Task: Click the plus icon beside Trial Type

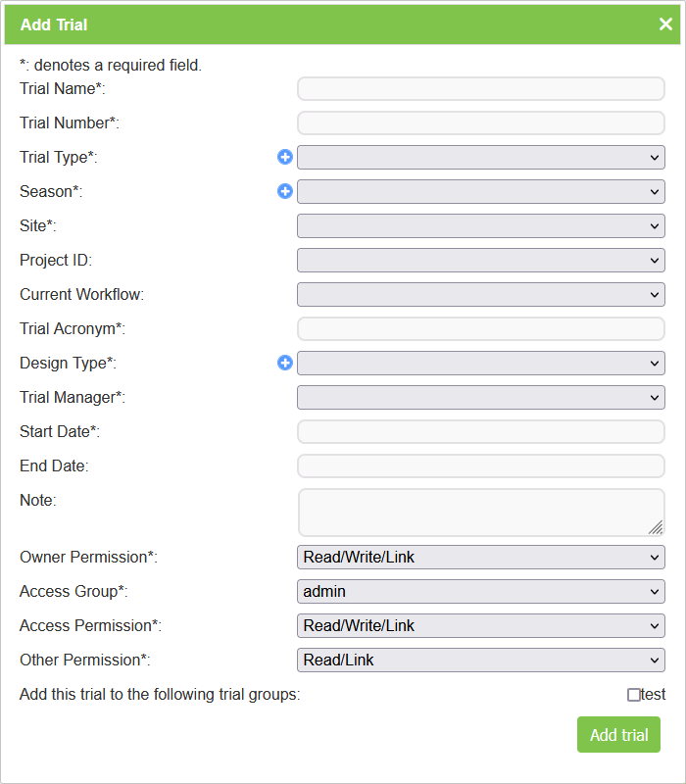Action: (x=285, y=157)
